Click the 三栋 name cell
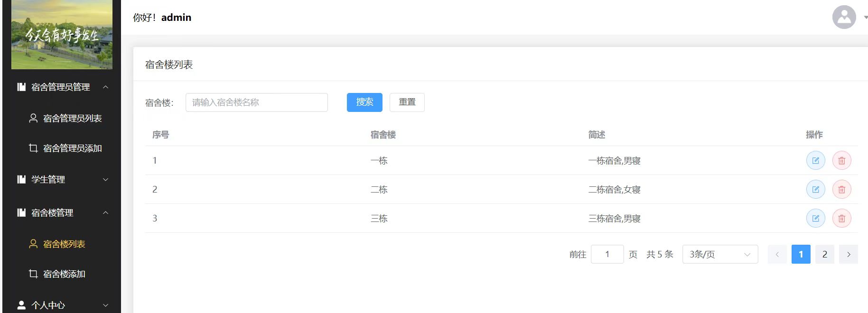 pyautogui.click(x=379, y=219)
